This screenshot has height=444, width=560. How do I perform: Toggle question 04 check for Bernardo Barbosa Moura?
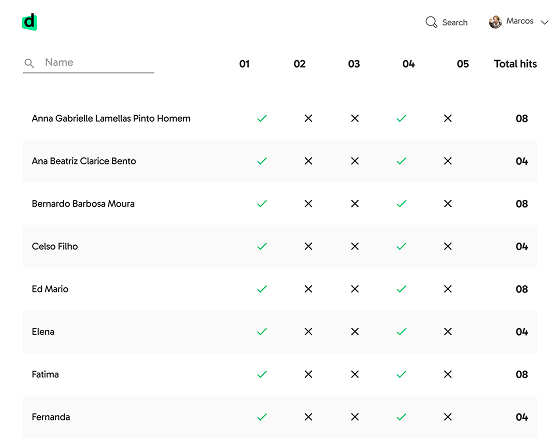pos(401,204)
